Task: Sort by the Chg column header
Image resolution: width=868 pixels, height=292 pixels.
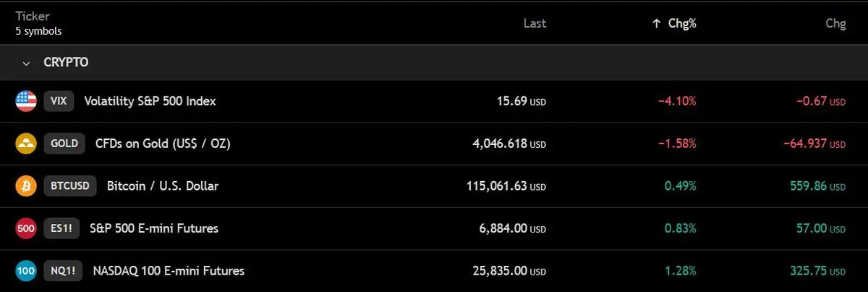Action: pos(835,23)
